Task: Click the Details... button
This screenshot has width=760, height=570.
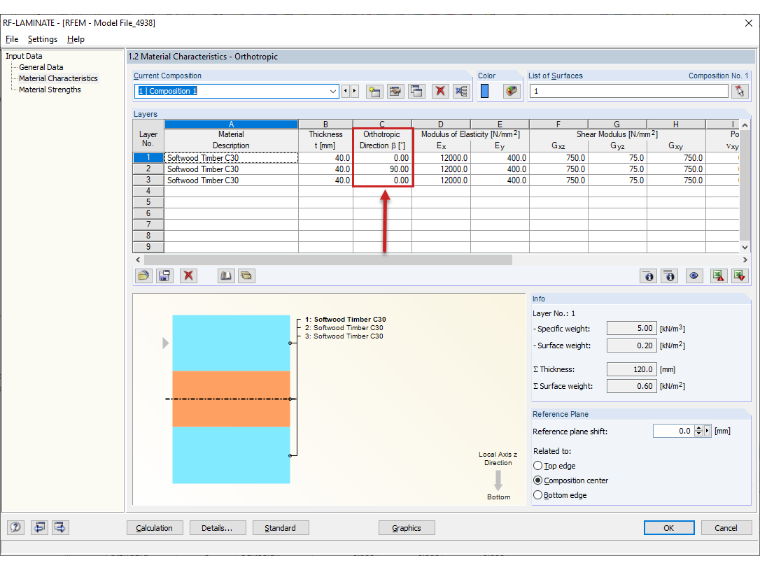Action: pos(218,528)
